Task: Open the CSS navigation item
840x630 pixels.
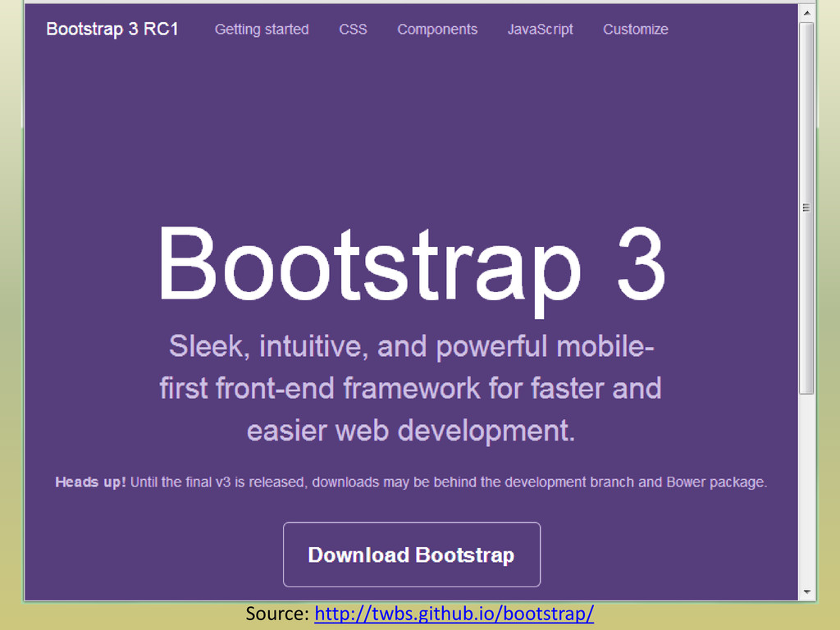Action: (353, 30)
